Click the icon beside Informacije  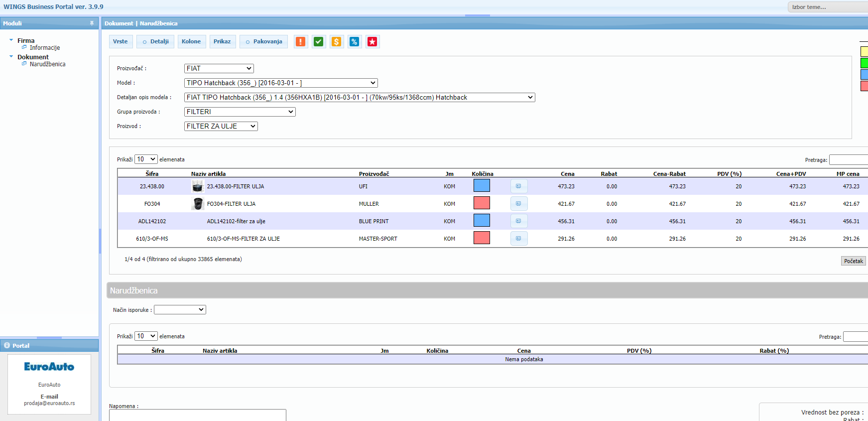(24, 47)
